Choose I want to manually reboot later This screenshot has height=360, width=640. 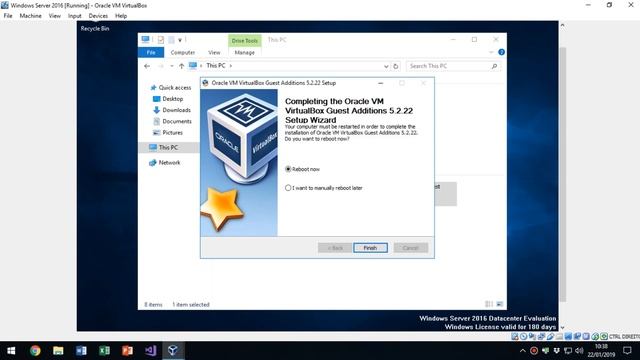click(x=288, y=188)
